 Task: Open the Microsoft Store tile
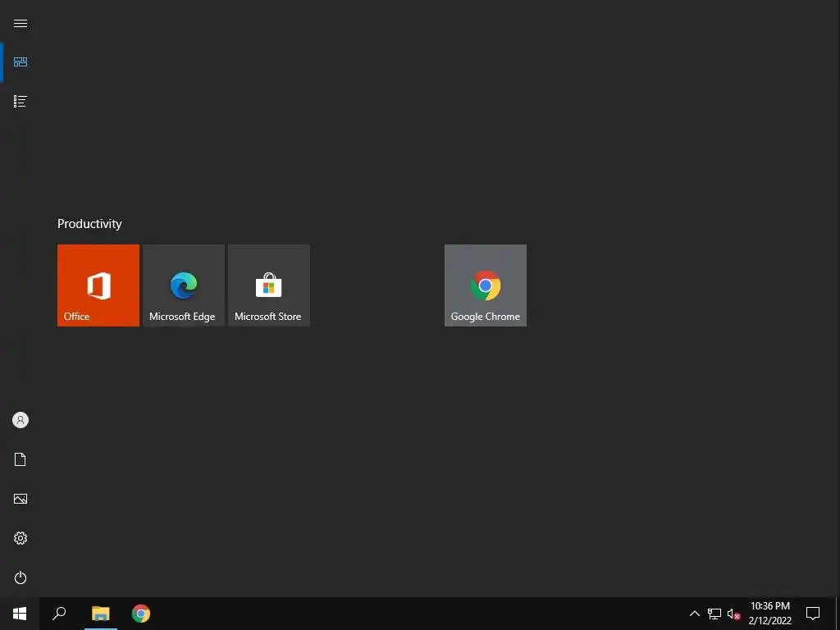point(269,285)
